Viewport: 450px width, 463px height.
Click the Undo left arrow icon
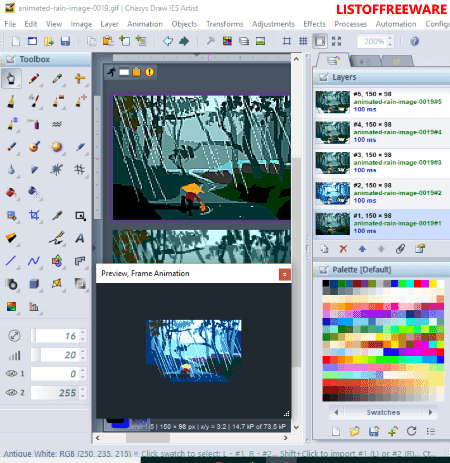[x=168, y=41]
